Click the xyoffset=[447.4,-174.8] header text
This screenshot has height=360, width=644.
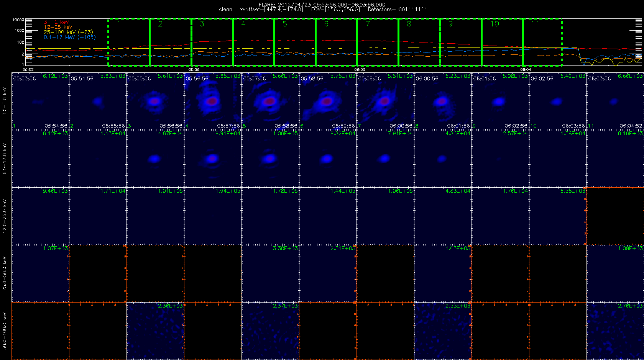272,10
